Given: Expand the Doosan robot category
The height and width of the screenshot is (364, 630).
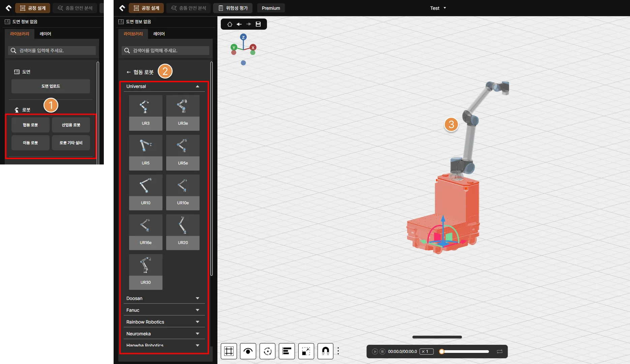Looking at the screenshot, I should coord(164,299).
